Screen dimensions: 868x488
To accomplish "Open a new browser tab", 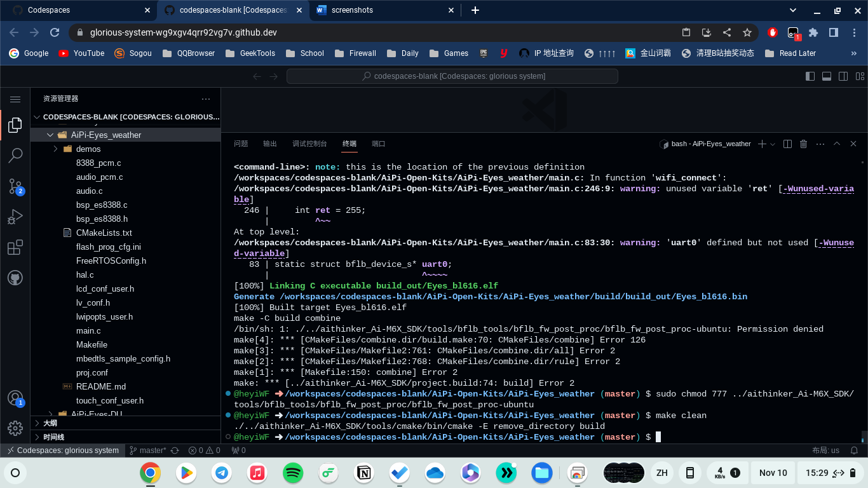I will click(x=475, y=10).
